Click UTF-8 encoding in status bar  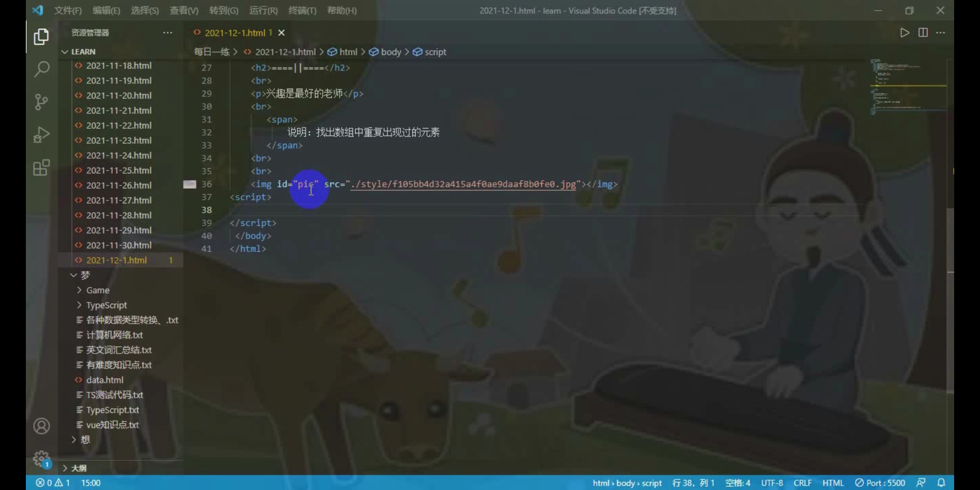(773, 482)
